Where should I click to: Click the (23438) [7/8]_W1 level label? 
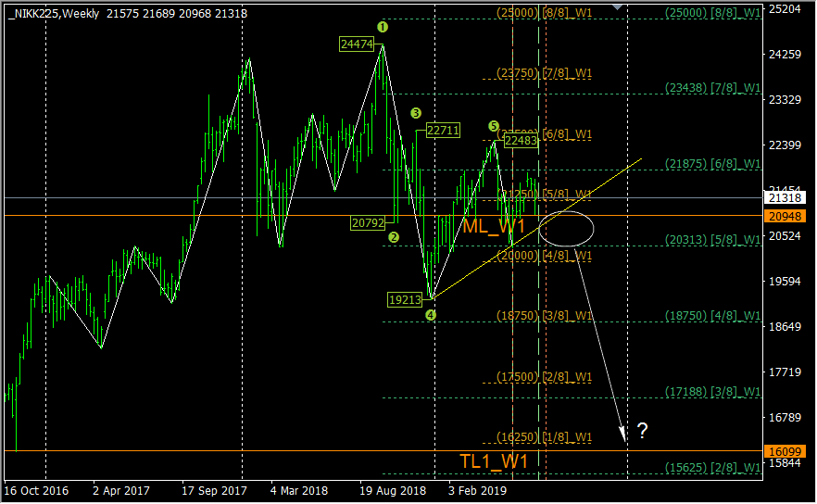pyautogui.click(x=713, y=88)
